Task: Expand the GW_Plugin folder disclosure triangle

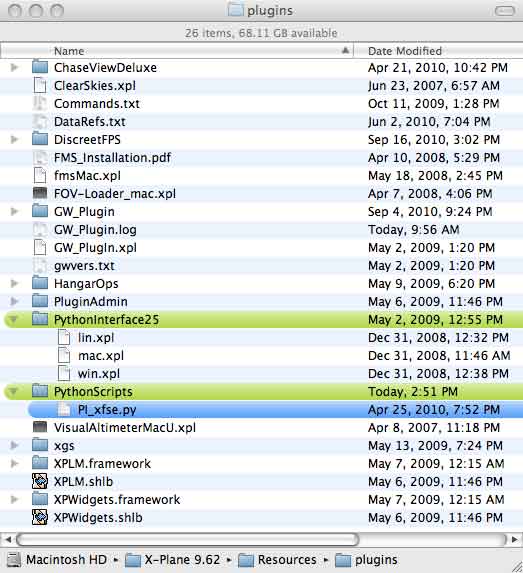Action: (x=14, y=211)
